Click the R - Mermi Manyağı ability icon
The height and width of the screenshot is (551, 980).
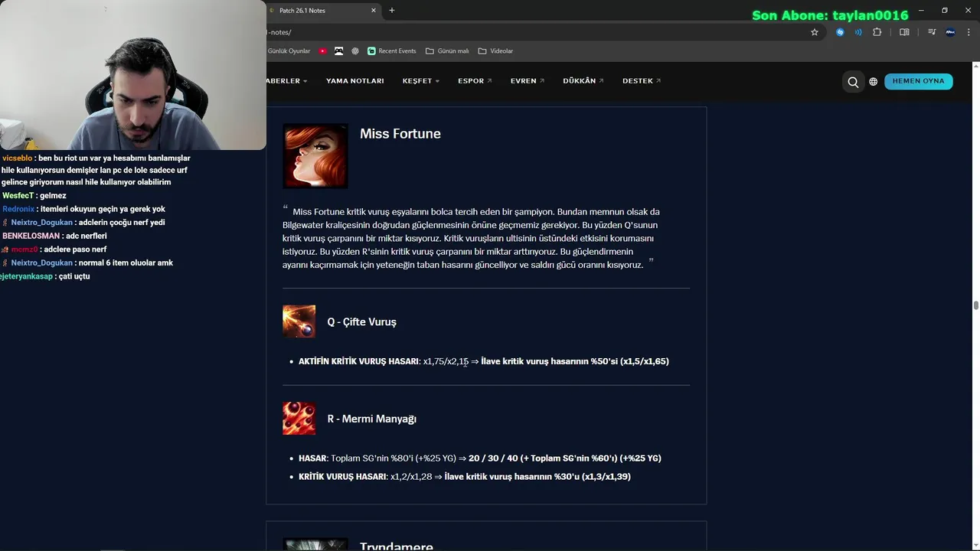click(299, 419)
